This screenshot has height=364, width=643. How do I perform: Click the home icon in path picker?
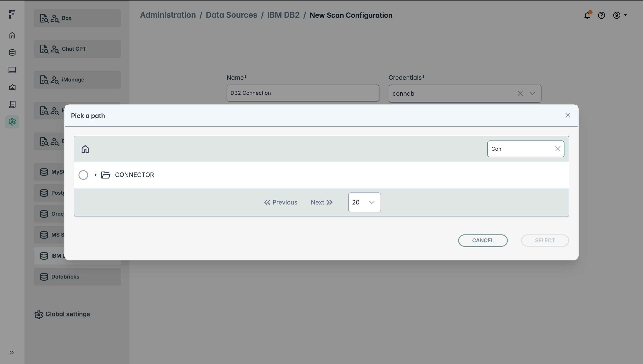click(85, 149)
